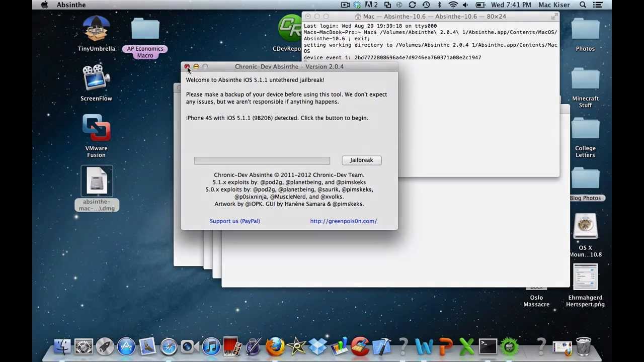The image size is (644, 362).
Task: Launch Safari from the Dock
Action: 169,346
